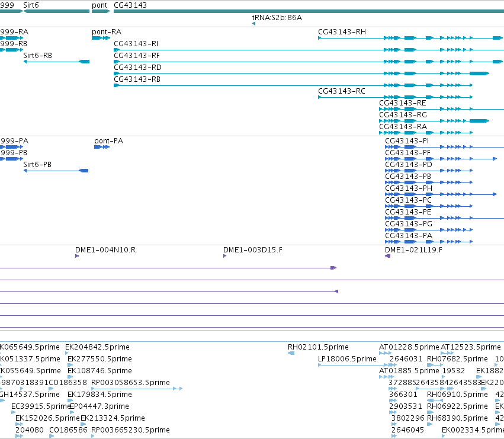Click the DME1-003D15.F BAC end label
Screen dimensions: 504x439
coord(253,250)
